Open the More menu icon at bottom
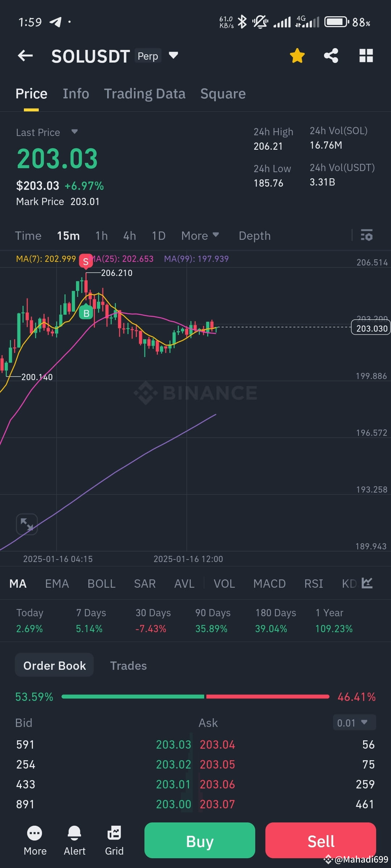Image resolution: width=391 pixels, height=868 pixels. click(x=35, y=841)
